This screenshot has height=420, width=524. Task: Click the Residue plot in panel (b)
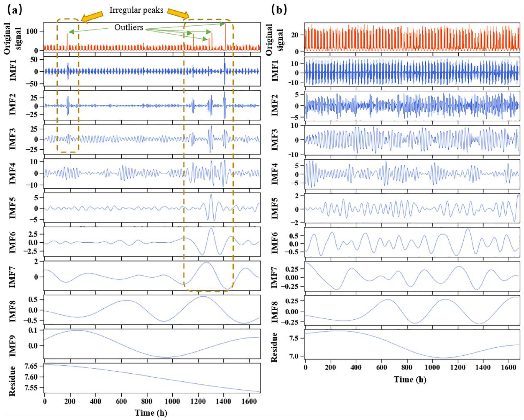(x=412, y=344)
